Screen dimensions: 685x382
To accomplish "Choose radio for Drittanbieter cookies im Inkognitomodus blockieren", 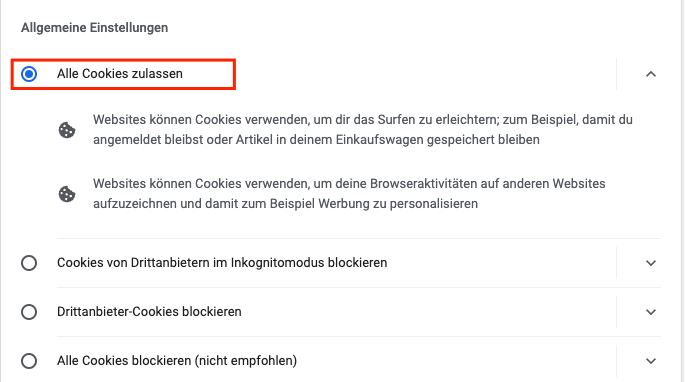I will point(29,263).
